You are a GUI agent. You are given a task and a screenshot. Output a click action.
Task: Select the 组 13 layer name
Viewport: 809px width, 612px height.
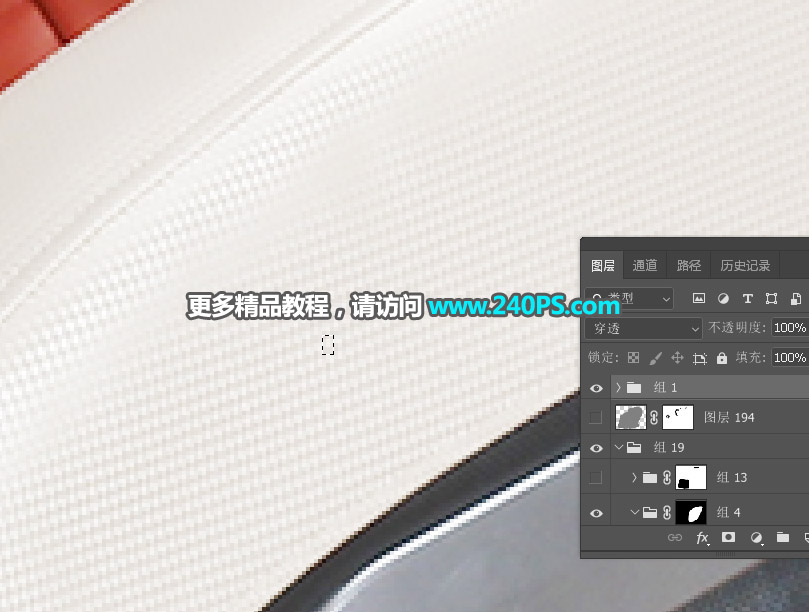(x=732, y=478)
